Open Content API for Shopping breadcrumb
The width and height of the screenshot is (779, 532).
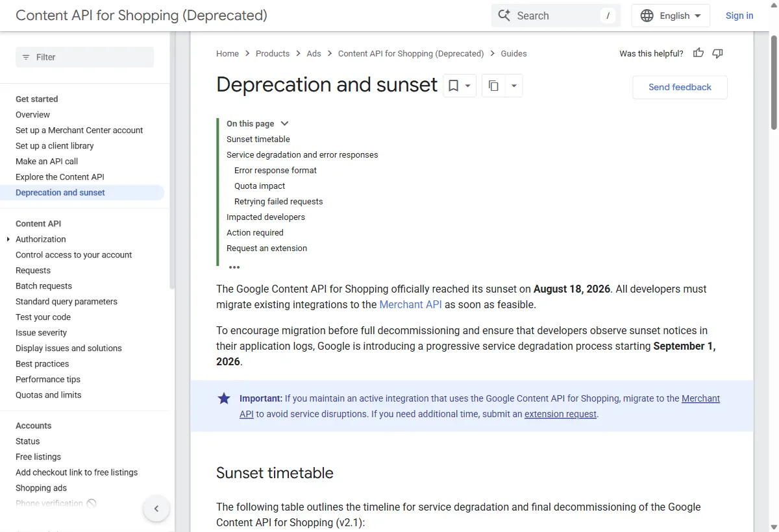tap(411, 53)
